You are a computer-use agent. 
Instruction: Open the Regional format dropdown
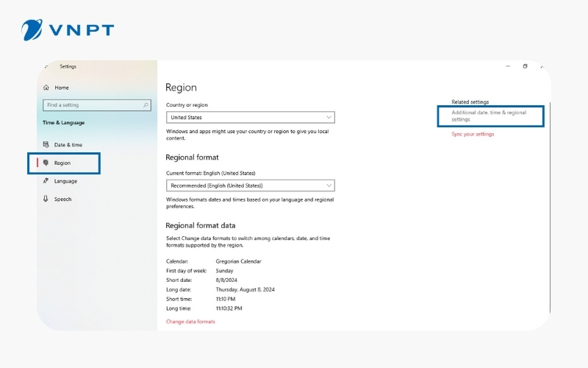[x=250, y=185]
